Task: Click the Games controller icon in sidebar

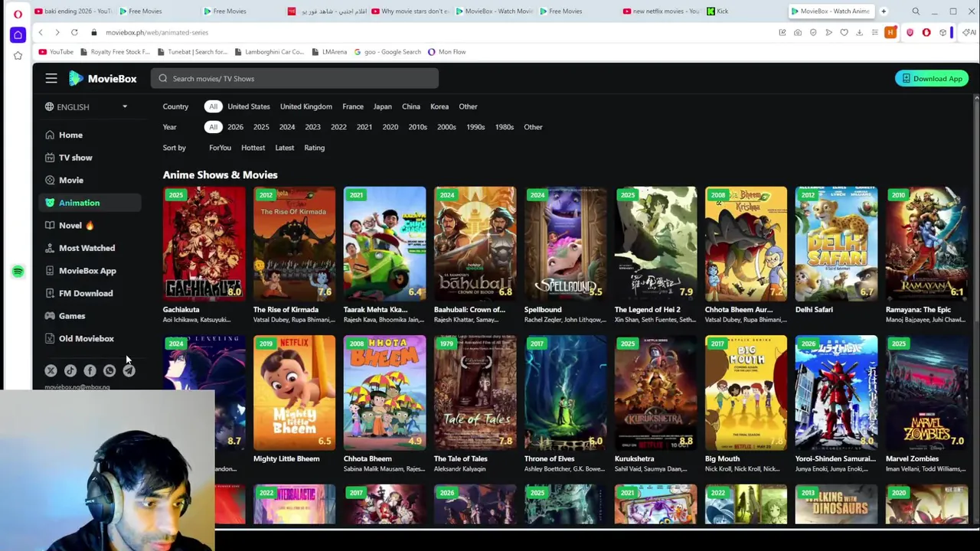Action: 50,315
